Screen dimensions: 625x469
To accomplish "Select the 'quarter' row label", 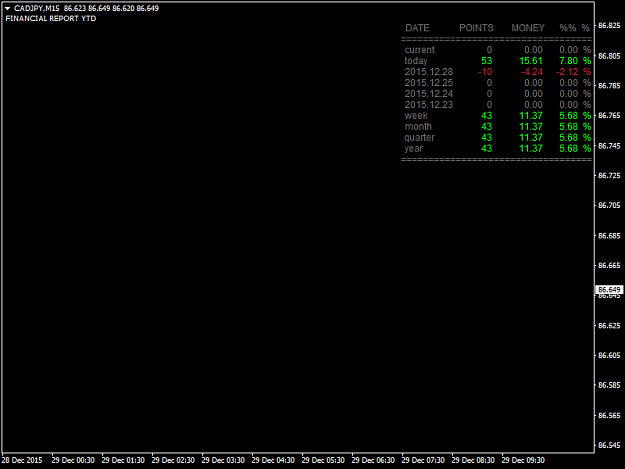I will 419,137.
